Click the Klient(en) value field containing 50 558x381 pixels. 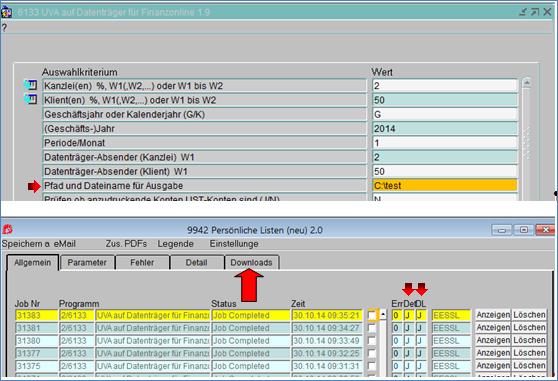coord(445,100)
